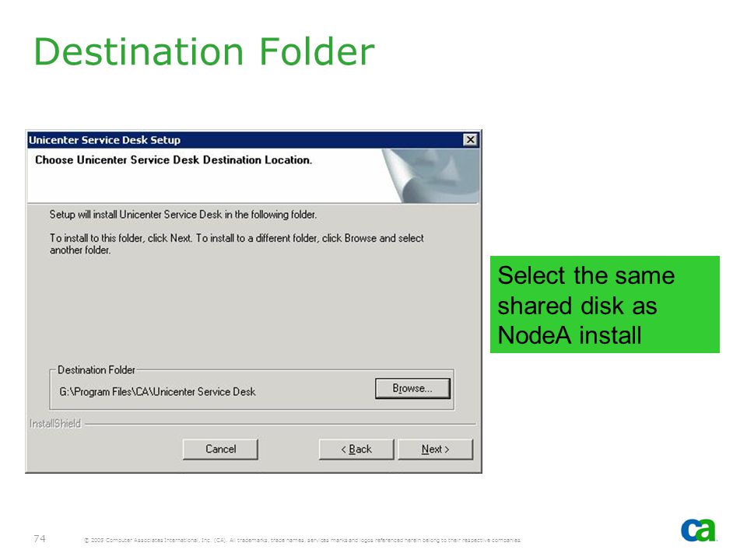This screenshot has height=560, width=747.
Task: Click the 'Choose Unicenter Service Desk Destination Location.' heading
Action: [174, 160]
